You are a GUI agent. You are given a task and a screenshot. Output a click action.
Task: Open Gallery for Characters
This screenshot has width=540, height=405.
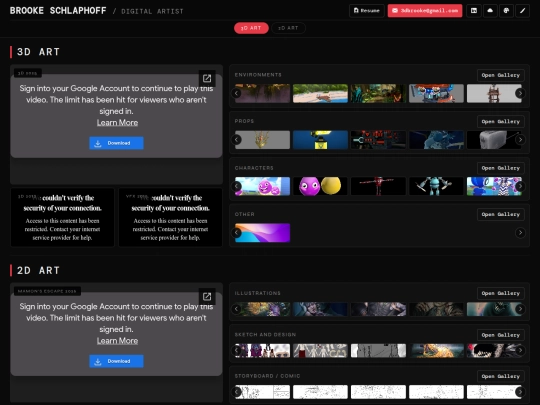click(501, 168)
